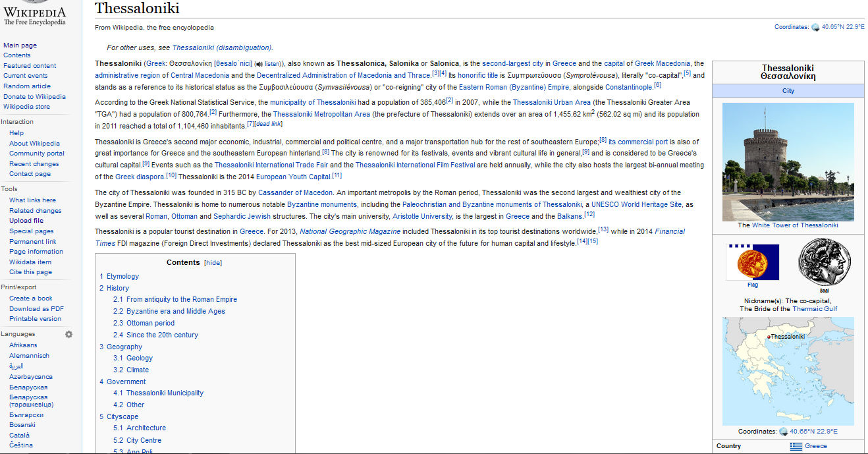
Task: Open the Cassander of Macedon link
Action: point(296,193)
